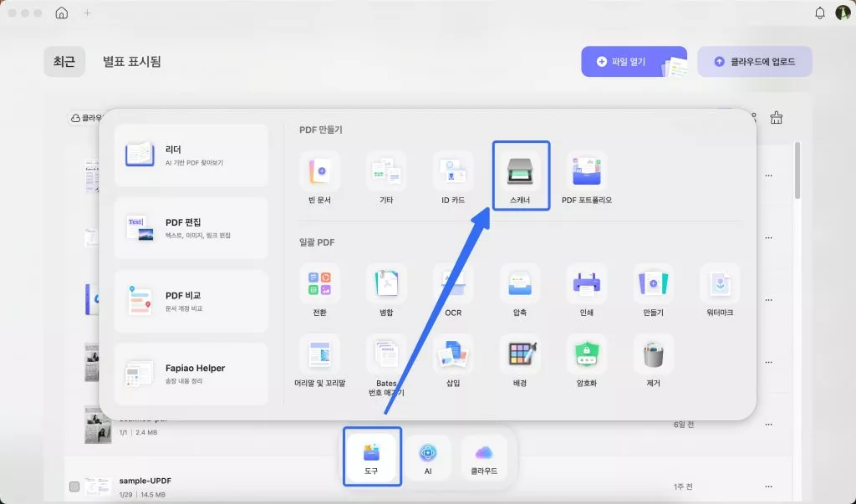This screenshot has width=856, height=504.
Task: Open the 압축 compress tool
Action: 520,291
